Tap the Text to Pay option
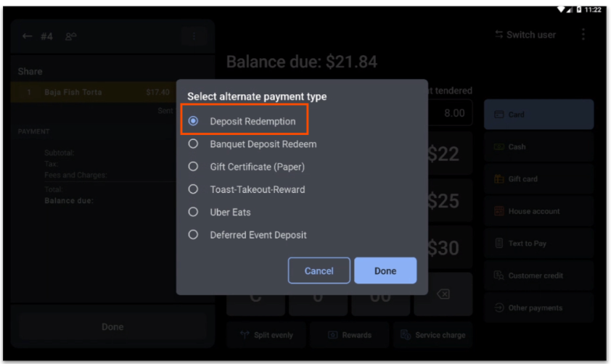 (x=538, y=244)
